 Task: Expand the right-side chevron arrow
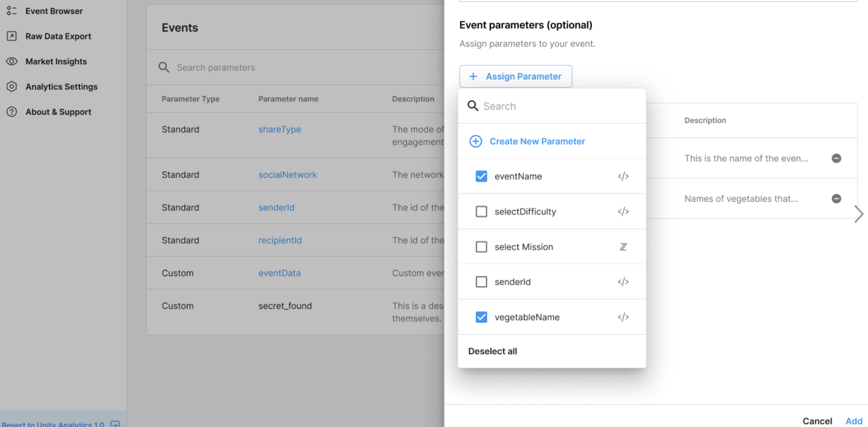pos(859,214)
